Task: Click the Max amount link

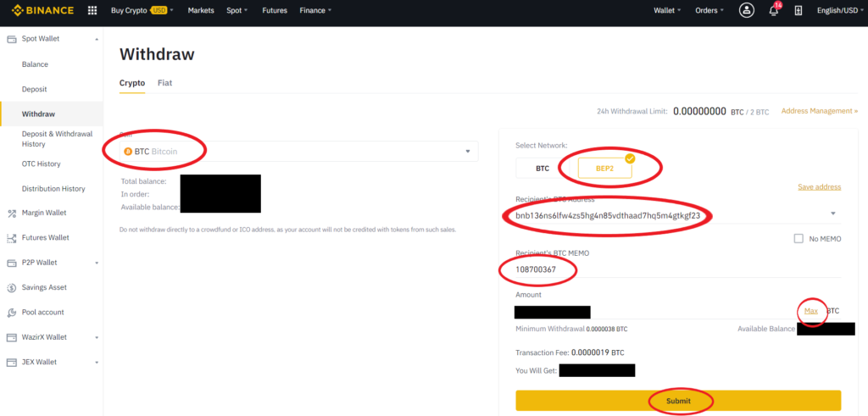Action: pos(811,311)
